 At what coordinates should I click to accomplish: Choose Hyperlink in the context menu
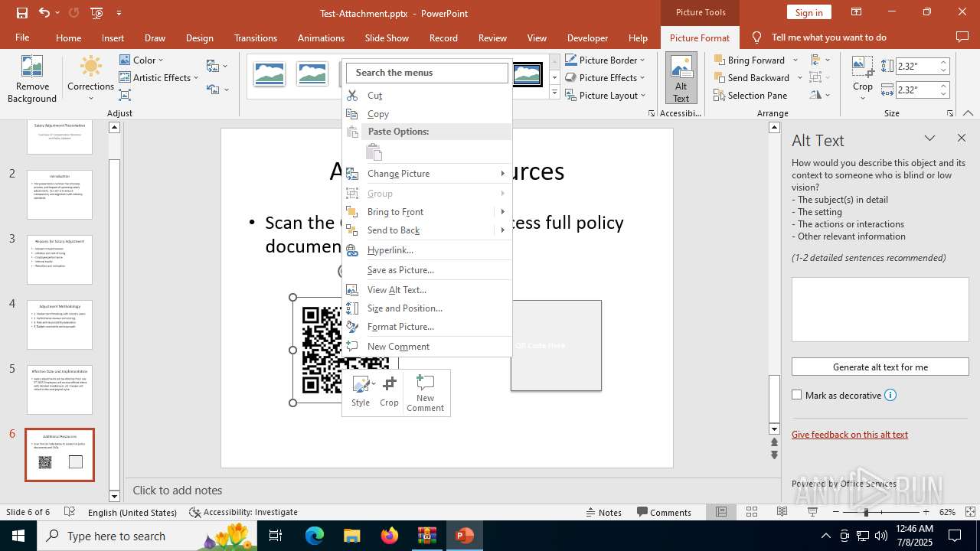pyautogui.click(x=426, y=249)
